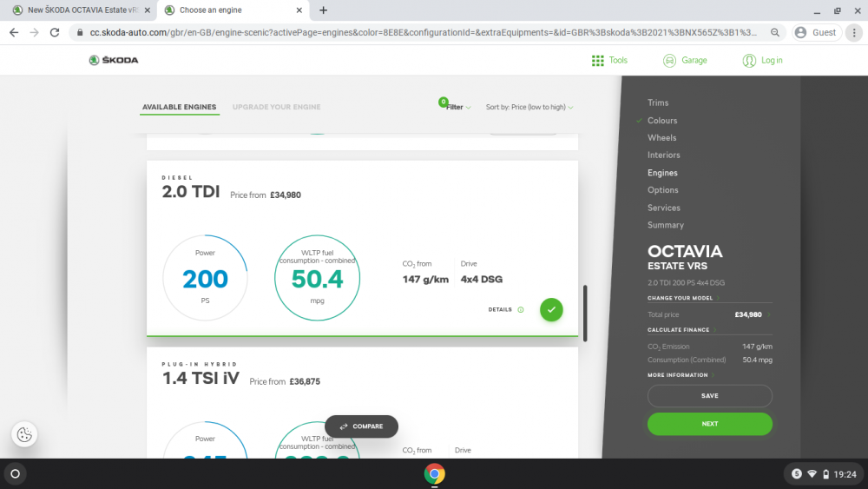Click the £36,875 price text

pos(305,381)
